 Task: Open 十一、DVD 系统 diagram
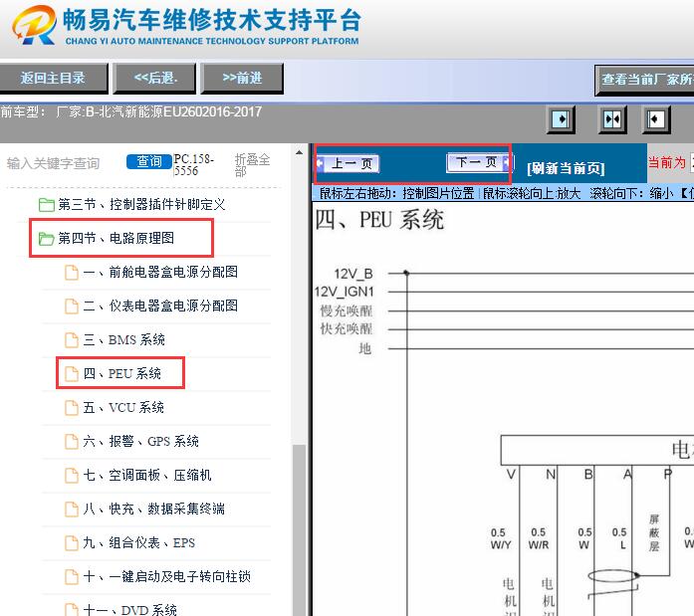[129, 610]
